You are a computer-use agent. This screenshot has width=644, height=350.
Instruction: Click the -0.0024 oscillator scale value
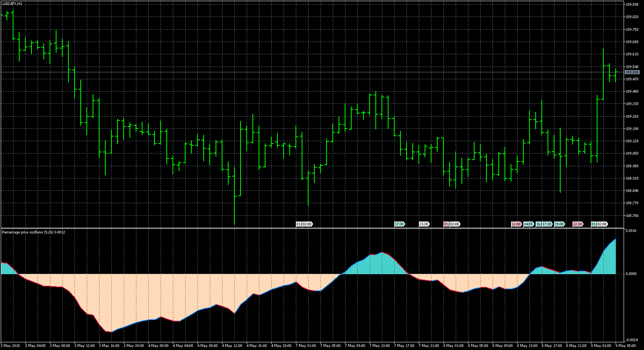click(x=631, y=340)
